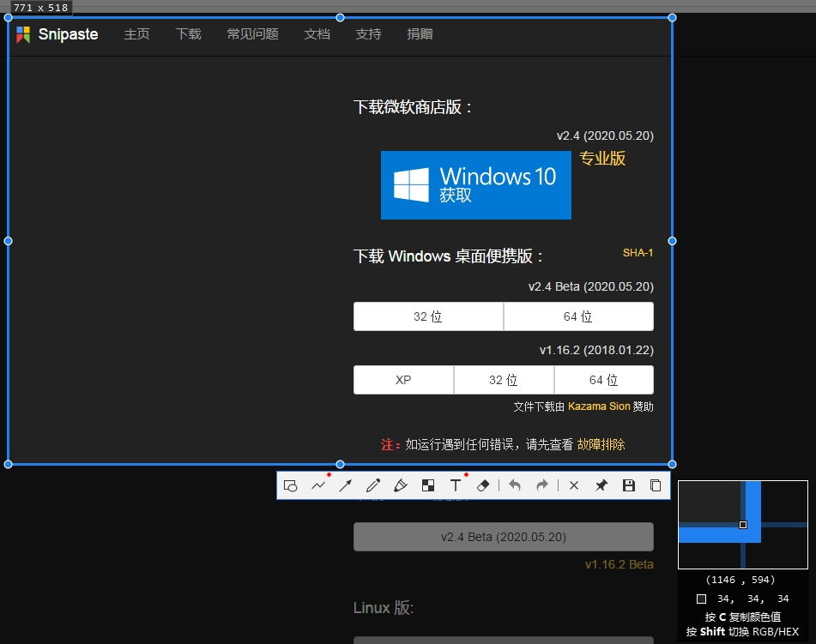Save the snip to file
This screenshot has height=644, width=816.
pyautogui.click(x=629, y=485)
